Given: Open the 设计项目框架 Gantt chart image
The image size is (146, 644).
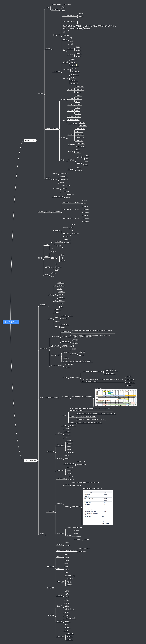Looking at the screenshot, I should [x=116, y=397].
